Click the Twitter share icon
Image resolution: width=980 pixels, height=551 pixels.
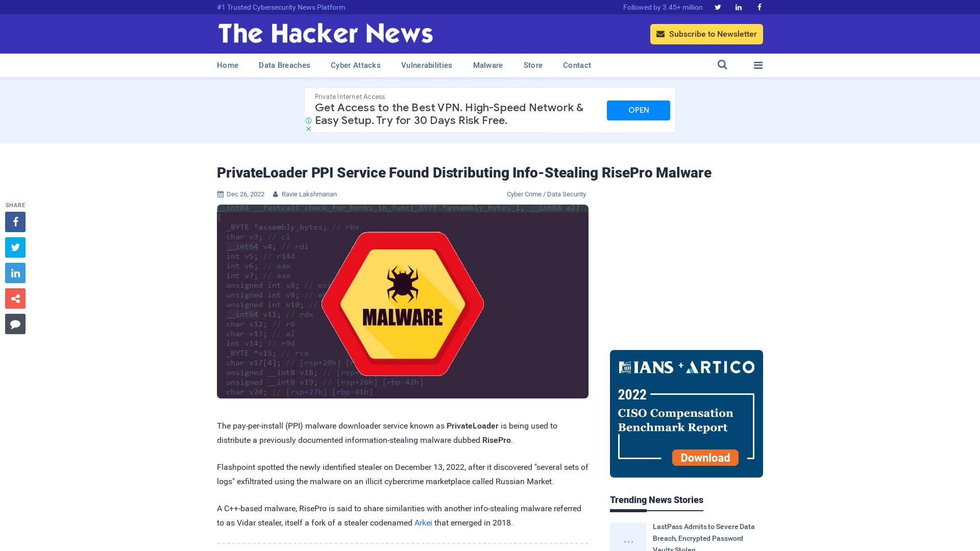15,247
